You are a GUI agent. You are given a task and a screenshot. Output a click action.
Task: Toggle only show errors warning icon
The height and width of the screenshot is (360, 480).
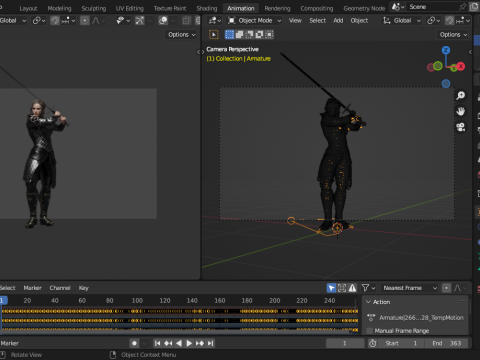(x=352, y=288)
